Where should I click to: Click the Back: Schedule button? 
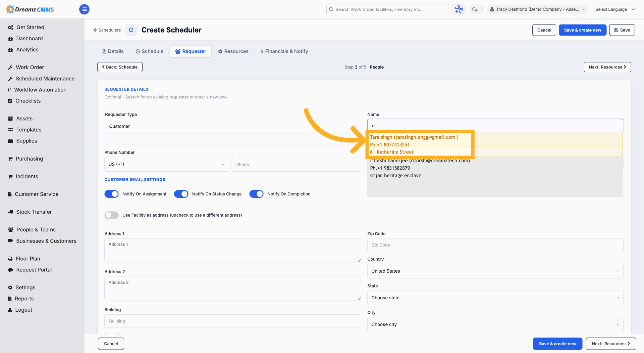(x=120, y=67)
